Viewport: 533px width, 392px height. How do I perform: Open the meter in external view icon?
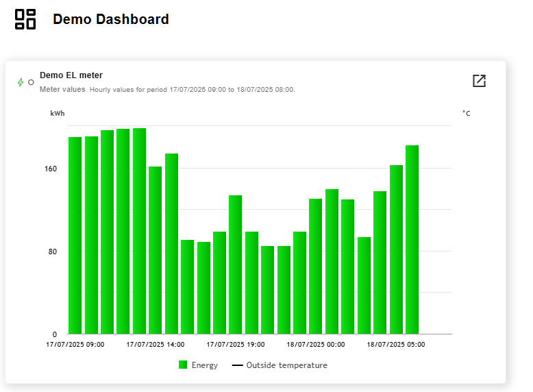479,81
